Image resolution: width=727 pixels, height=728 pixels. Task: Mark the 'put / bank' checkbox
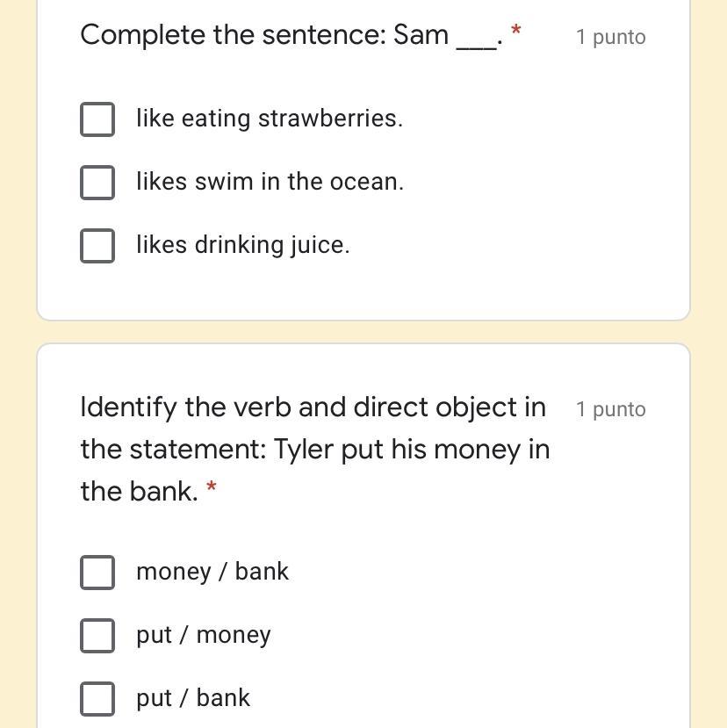[97, 699]
